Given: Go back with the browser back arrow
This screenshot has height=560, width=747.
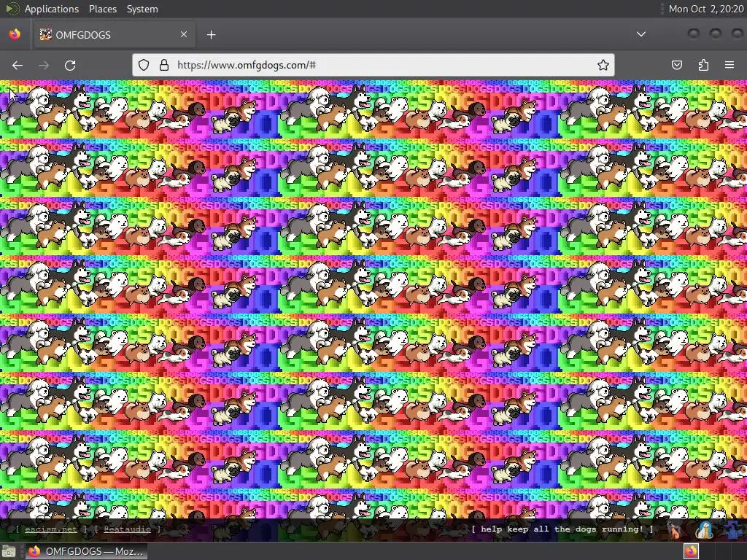Looking at the screenshot, I should (18, 65).
